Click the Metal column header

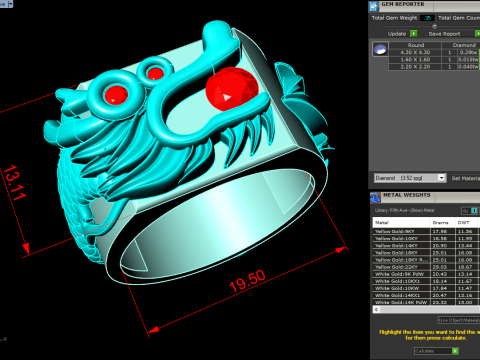[401, 222]
